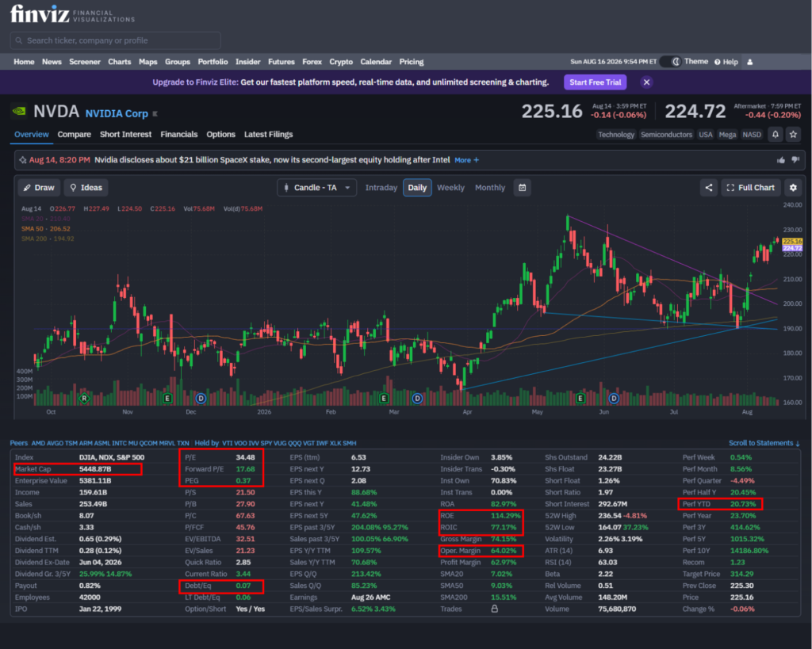Click the Draw button
Viewport: 812px width, 649px height.
point(39,187)
